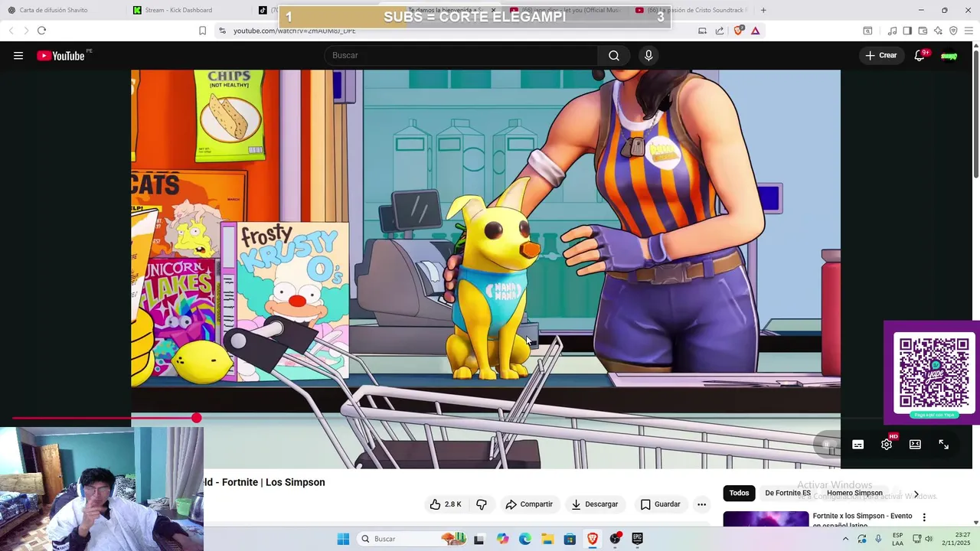Open Epic Games Launcher from the taskbar

[637, 539]
